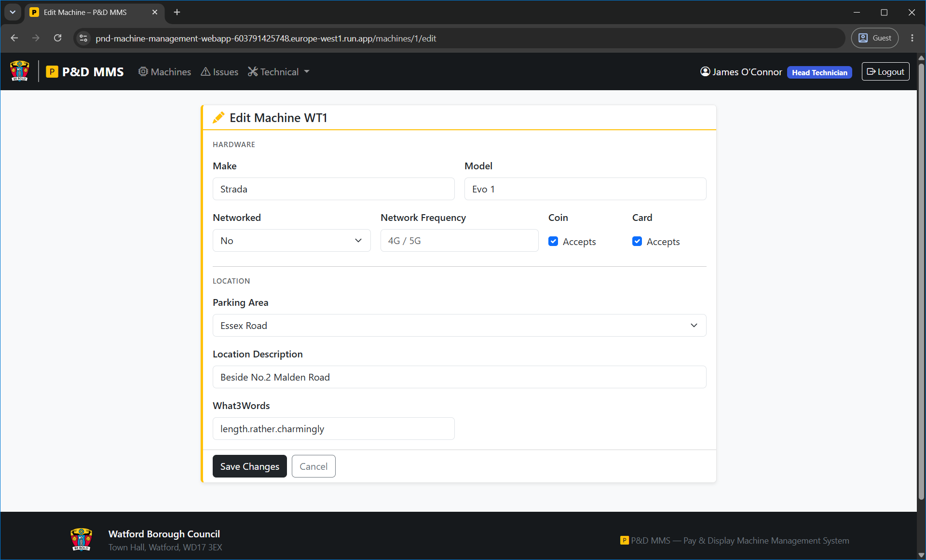Focus the Network Frequency field

460,241
